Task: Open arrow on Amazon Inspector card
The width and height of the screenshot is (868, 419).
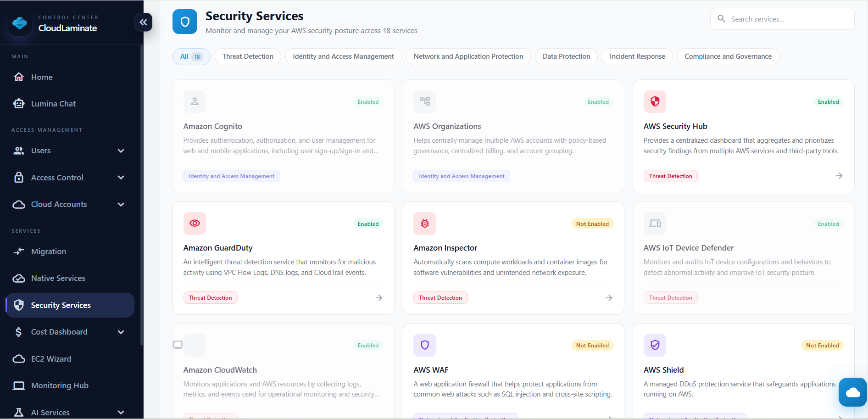Action: pos(609,298)
